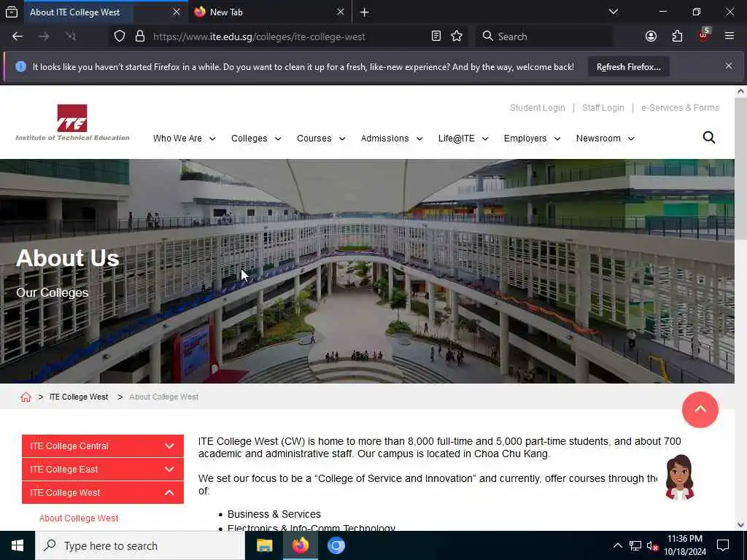Show hidden system tray icons

pyautogui.click(x=617, y=545)
